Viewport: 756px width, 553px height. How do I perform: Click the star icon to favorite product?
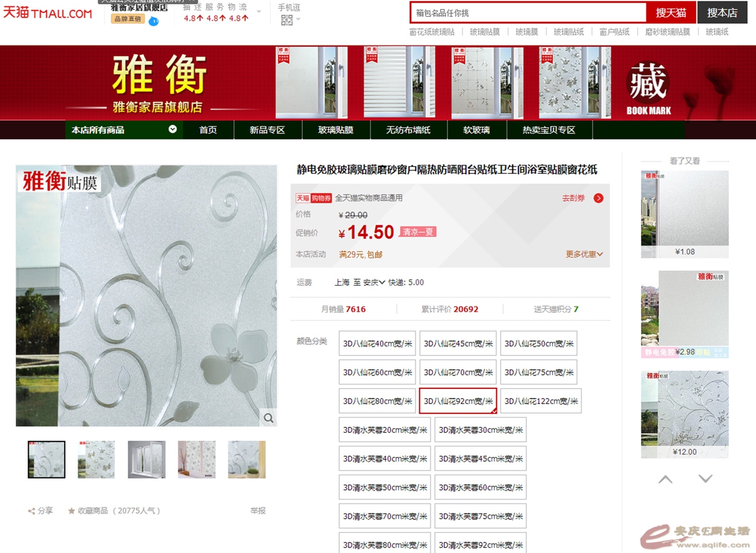[71, 511]
